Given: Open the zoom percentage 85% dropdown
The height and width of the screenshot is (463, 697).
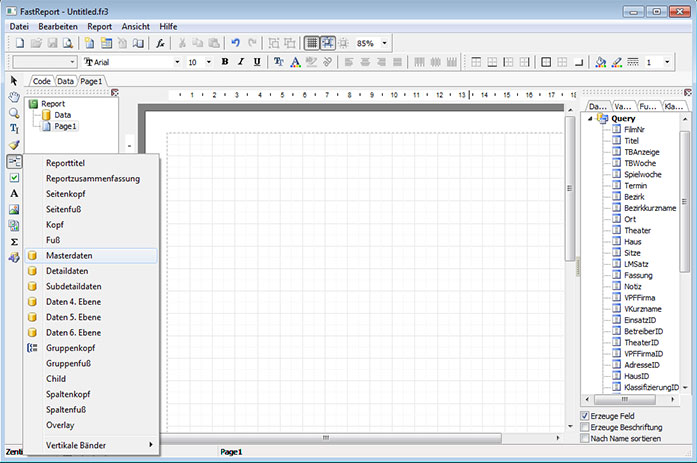Looking at the screenshot, I should (x=385, y=43).
